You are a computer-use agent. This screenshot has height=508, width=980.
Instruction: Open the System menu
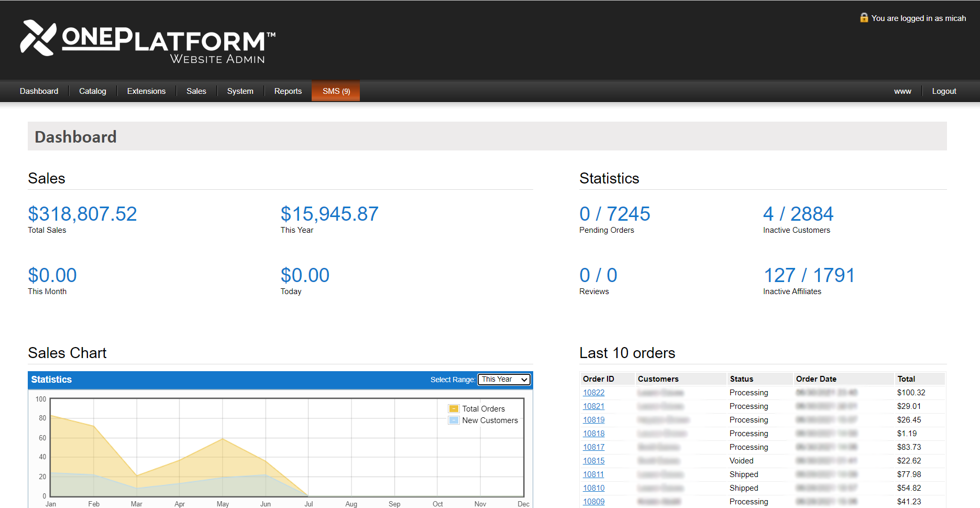pos(240,91)
